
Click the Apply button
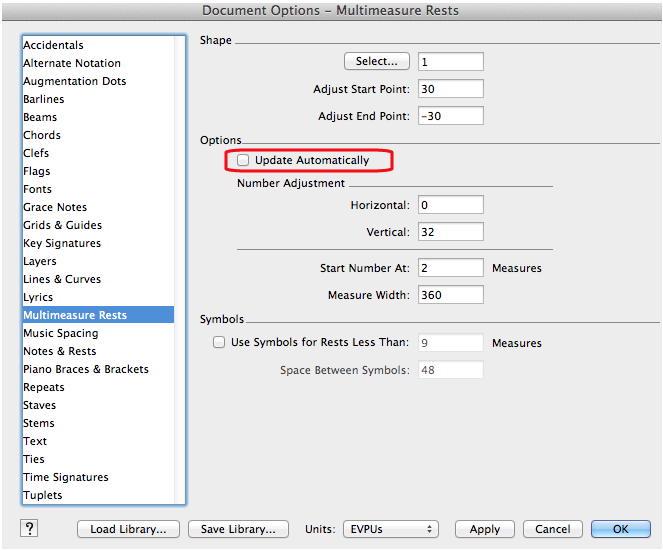[x=484, y=529]
